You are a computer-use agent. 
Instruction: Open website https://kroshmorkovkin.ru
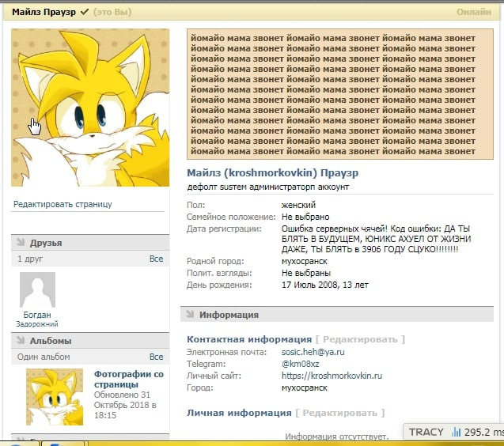point(332,376)
